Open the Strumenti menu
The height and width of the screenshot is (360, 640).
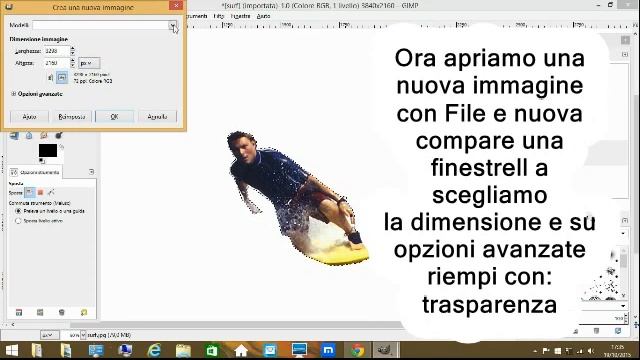pyautogui.click(x=197, y=16)
